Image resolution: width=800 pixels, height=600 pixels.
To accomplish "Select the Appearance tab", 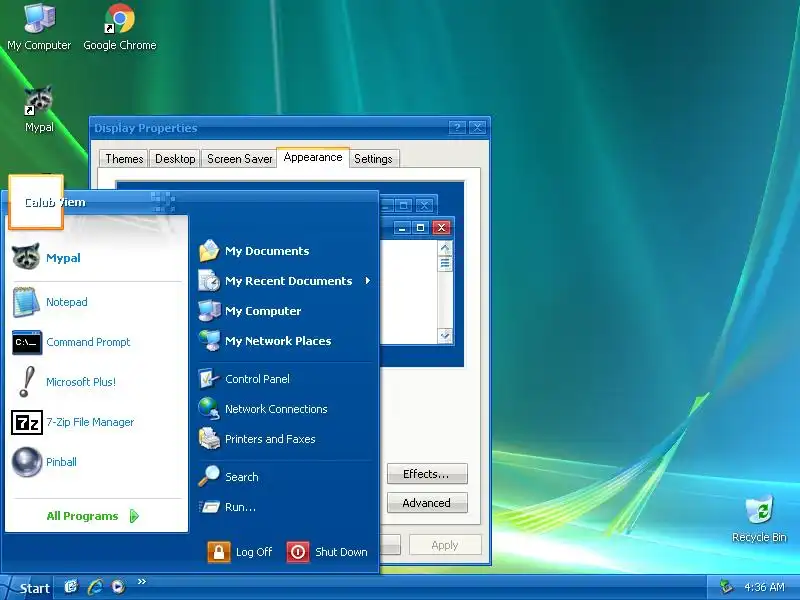I will coord(313,157).
